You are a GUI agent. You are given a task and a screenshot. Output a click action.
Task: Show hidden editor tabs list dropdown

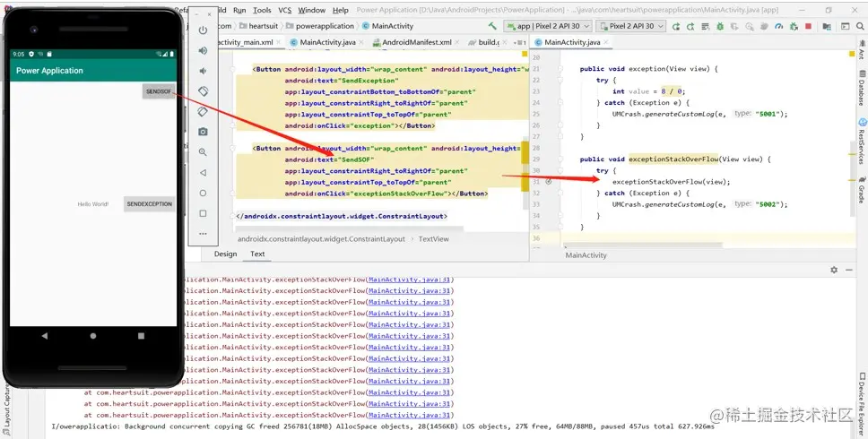(520, 43)
